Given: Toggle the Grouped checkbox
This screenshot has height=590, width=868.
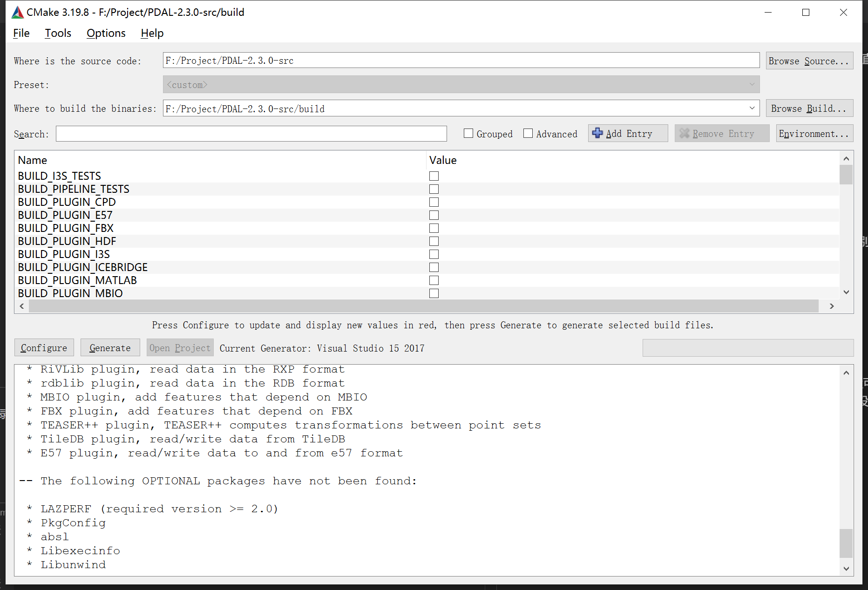Looking at the screenshot, I should point(468,134).
